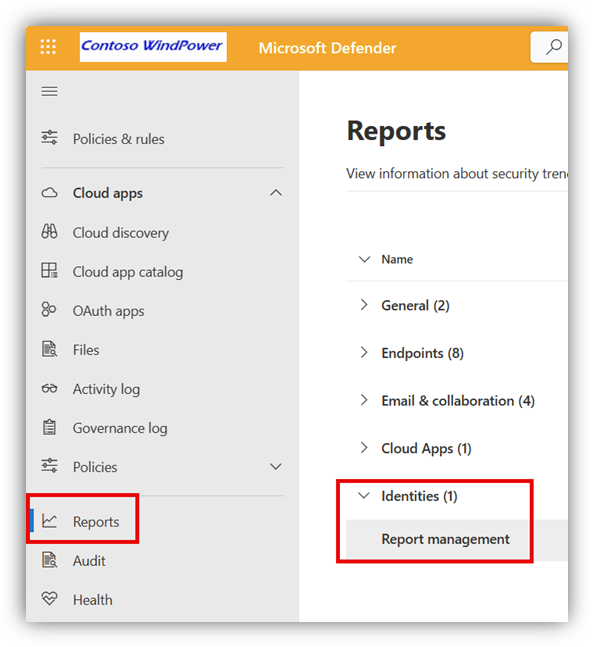Click the Reports chart icon
Viewport: 592px width, 647px height.
pyautogui.click(x=50, y=521)
